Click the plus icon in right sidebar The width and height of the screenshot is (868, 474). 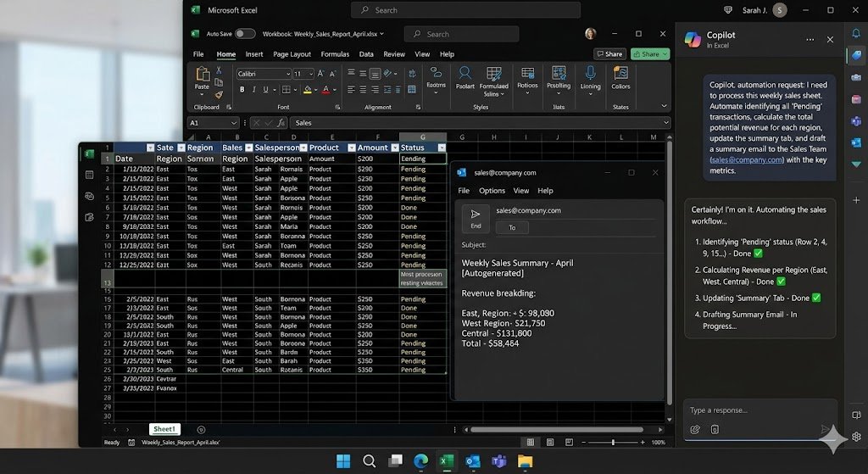point(856,200)
